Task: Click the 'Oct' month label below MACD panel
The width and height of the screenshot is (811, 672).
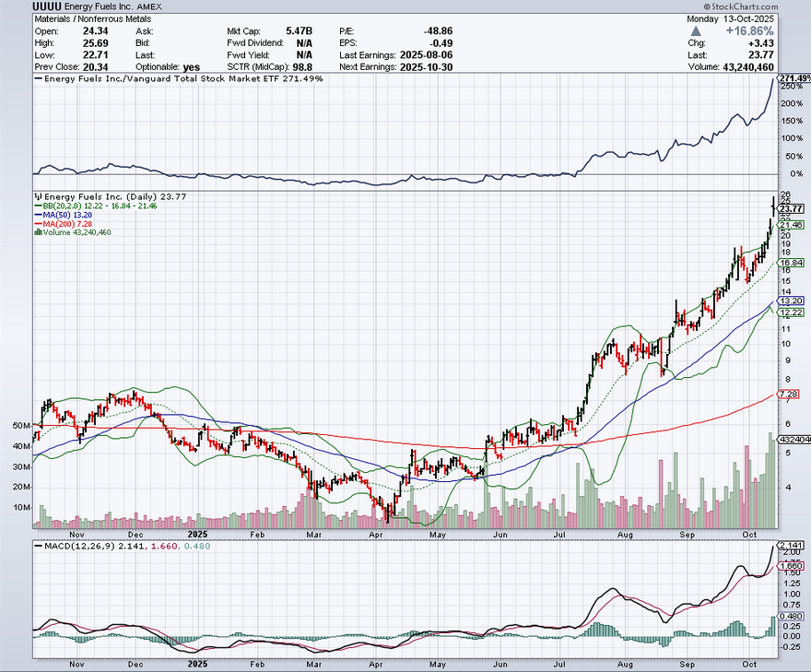Action: click(749, 664)
